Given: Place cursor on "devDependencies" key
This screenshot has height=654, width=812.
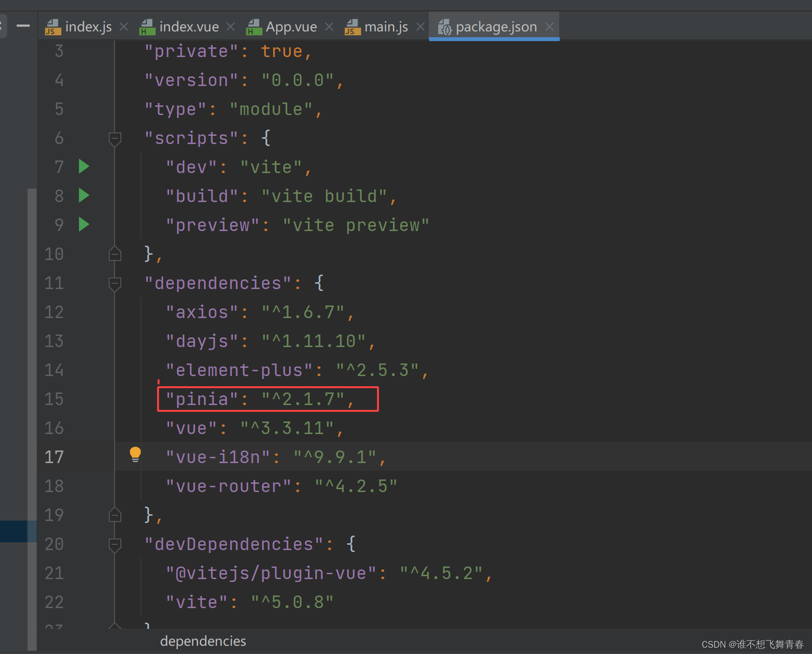Looking at the screenshot, I should coord(234,544).
